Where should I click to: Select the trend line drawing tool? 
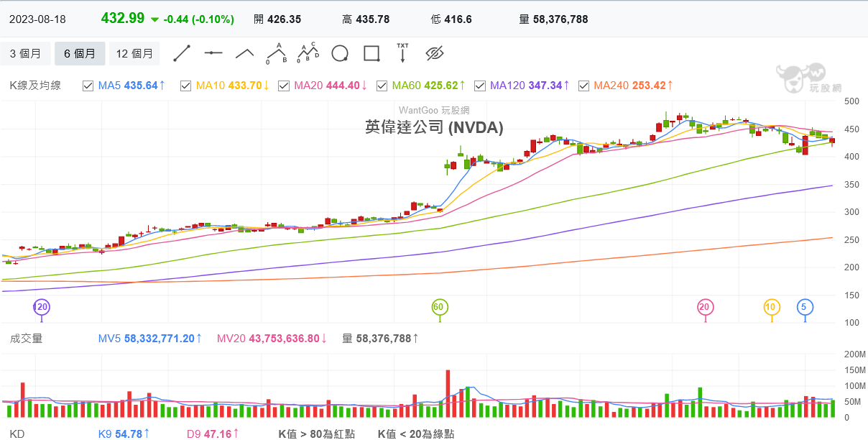tap(182, 53)
